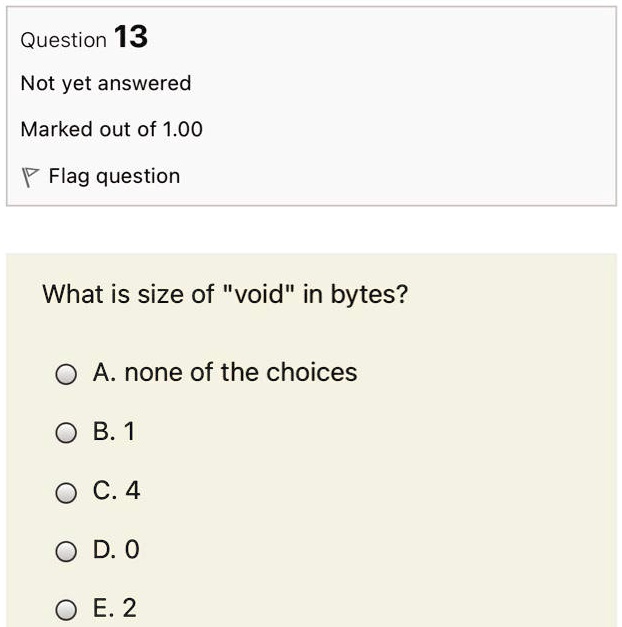
Task: Click the word 'bytes?' in the question
Action: click(369, 295)
